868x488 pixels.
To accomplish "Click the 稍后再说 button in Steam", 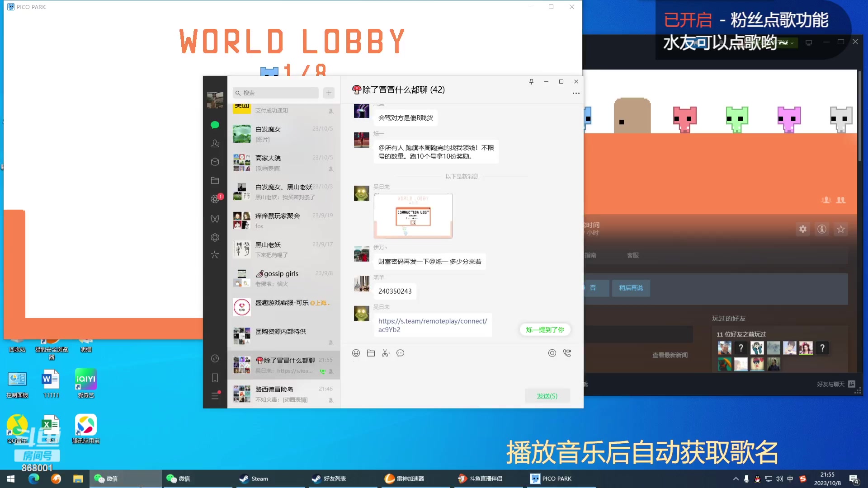I will [631, 288].
